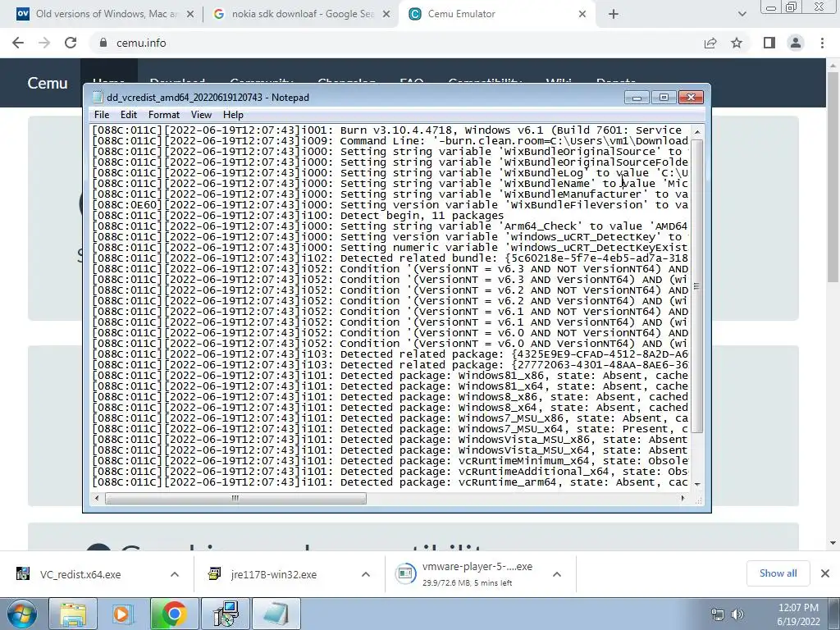The width and height of the screenshot is (840, 630).
Task: Open Windows Explorer from taskbar
Action: click(73, 614)
